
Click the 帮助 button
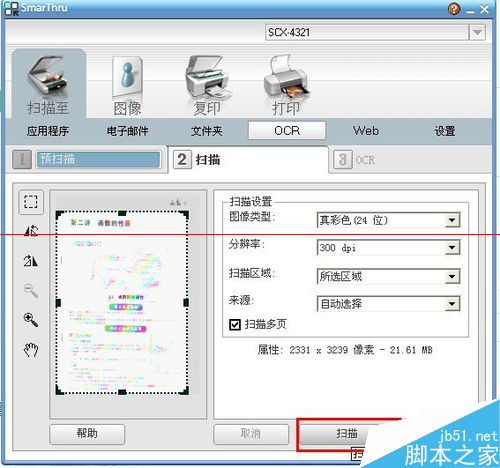[x=87, y=434]
